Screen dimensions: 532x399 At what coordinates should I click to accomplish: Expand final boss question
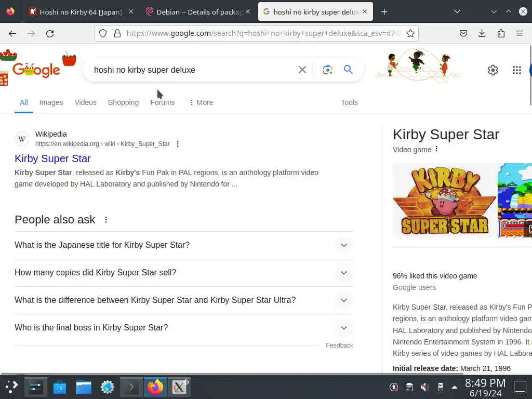click(x=184, y=327)
